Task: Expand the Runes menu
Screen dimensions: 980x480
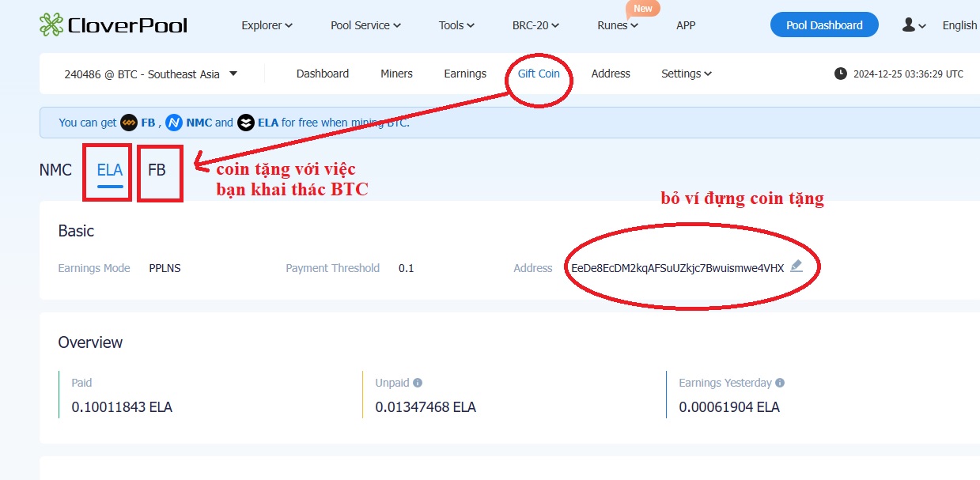Action: coord(618,25)
